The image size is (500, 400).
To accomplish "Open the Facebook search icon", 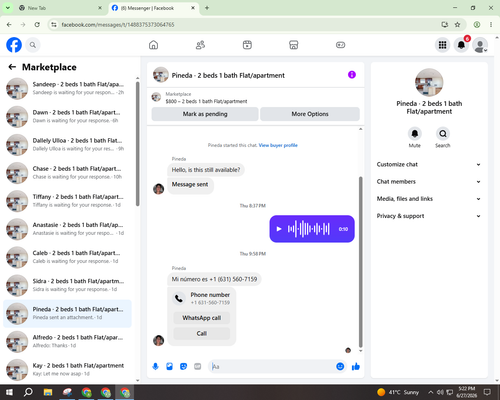I will coord(33,45).
